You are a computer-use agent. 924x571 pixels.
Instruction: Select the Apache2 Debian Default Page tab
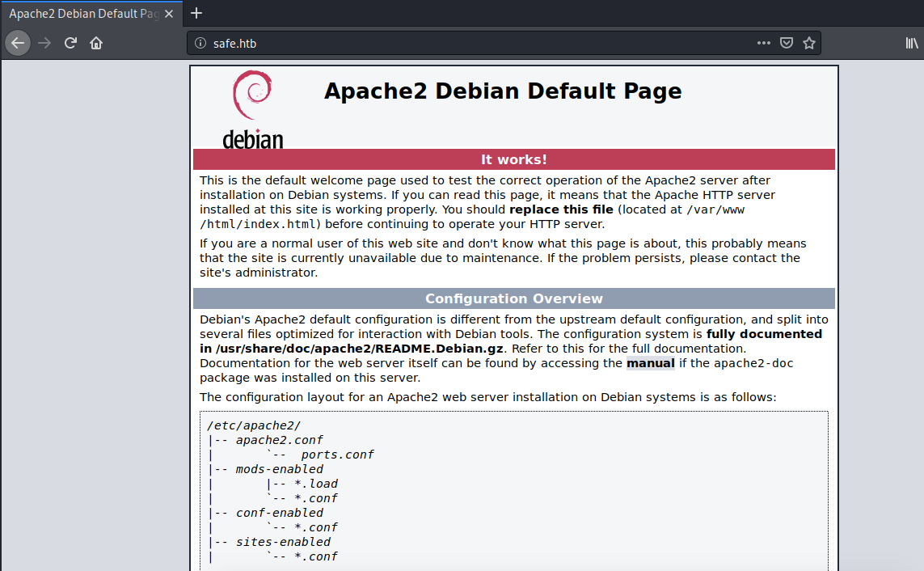click(x=81, y=14)
